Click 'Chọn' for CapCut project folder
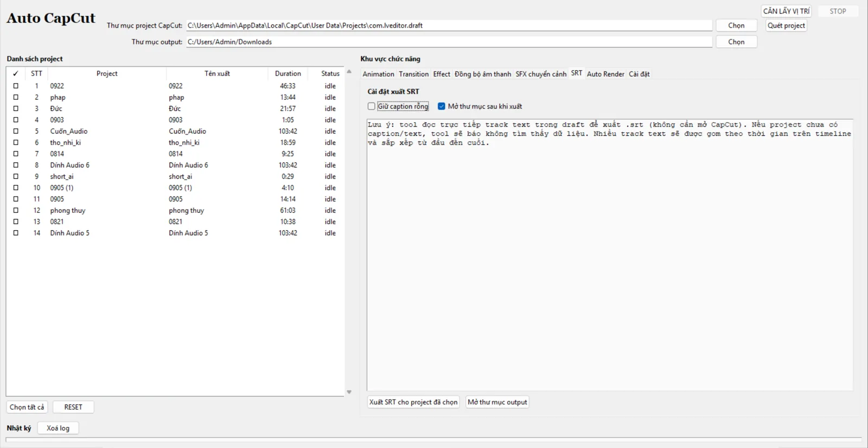 coord(736,26)
